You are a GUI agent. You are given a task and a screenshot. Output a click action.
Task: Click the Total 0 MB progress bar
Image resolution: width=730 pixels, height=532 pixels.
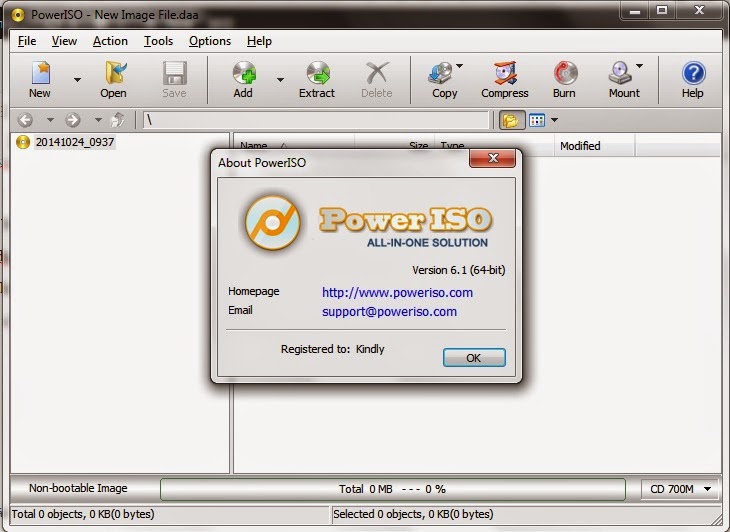(392, 489)
